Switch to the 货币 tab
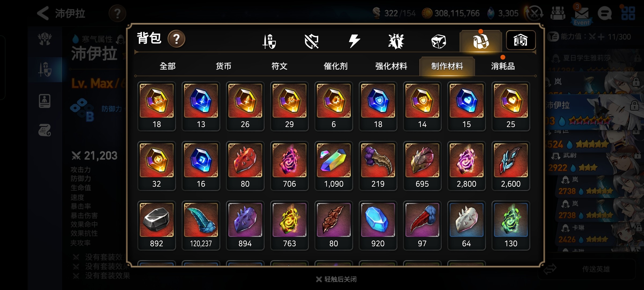Viewport: 644px width, 290px height. coord(223,66)
